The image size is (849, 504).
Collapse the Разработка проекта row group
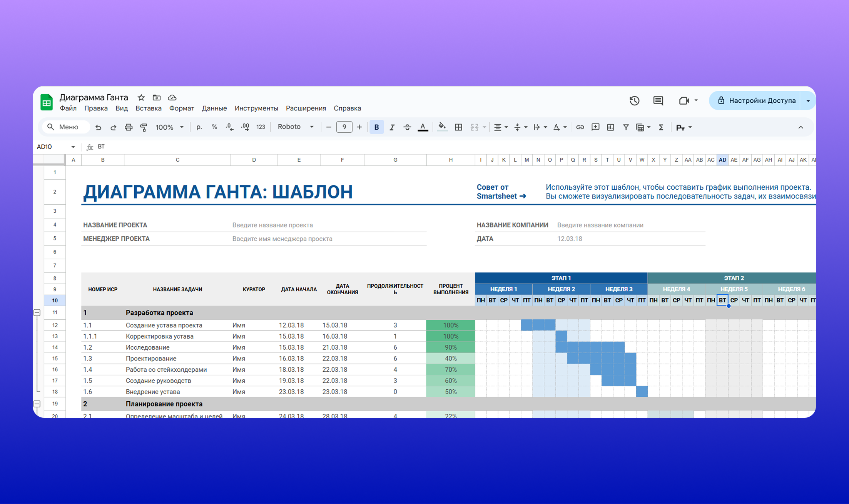(37, 312)
